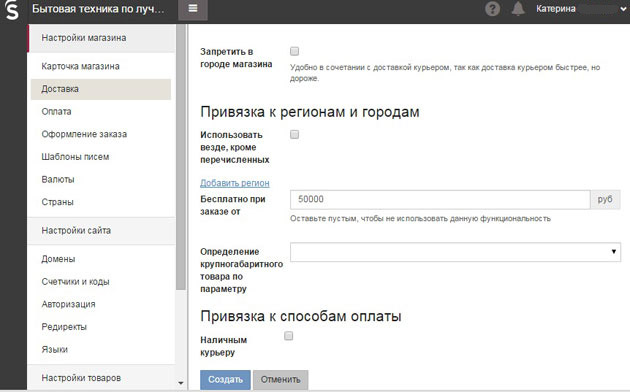
Task: Click the S logo icon
Action: 12,10
